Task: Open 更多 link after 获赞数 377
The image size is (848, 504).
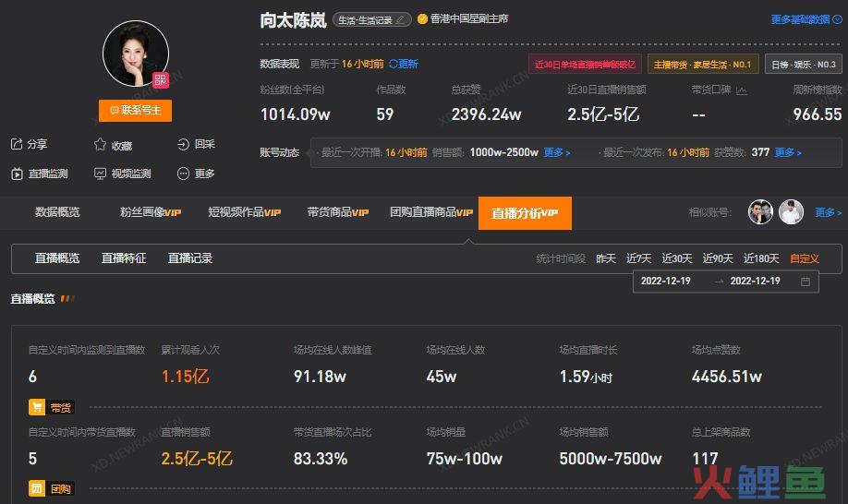Action: tap(788, 152)
